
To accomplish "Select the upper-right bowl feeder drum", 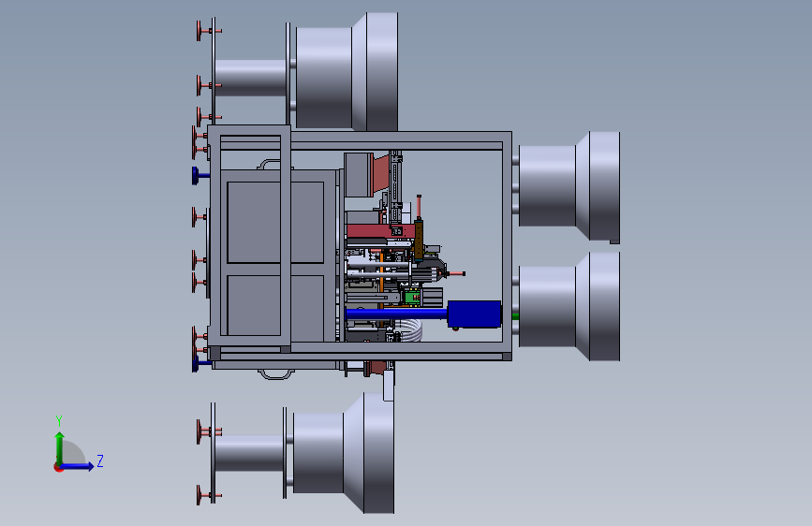I will [x=569, y=186].
